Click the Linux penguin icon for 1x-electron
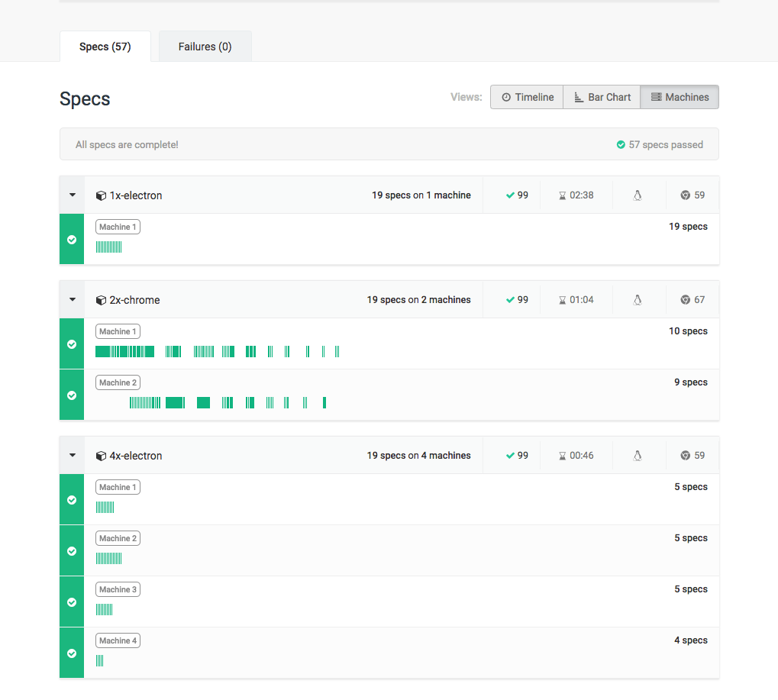The image size is (778, 700). (638, 195)
